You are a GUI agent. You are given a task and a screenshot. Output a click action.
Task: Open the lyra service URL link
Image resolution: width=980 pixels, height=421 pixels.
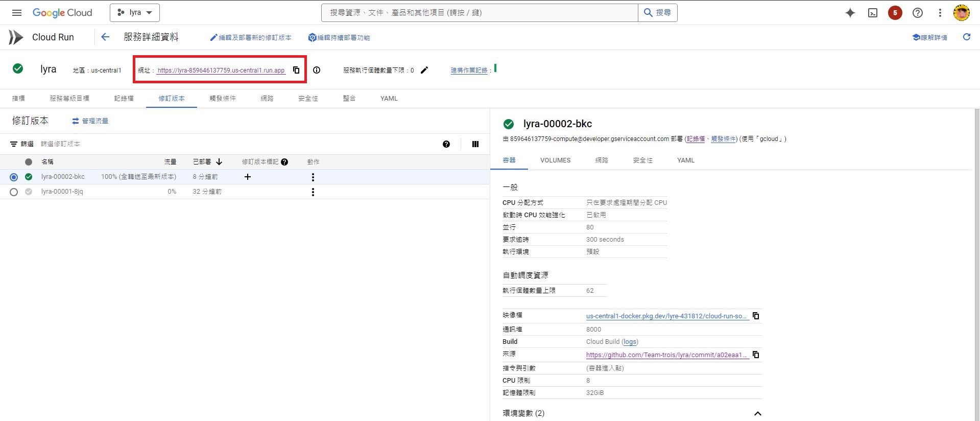coord(221,71)
